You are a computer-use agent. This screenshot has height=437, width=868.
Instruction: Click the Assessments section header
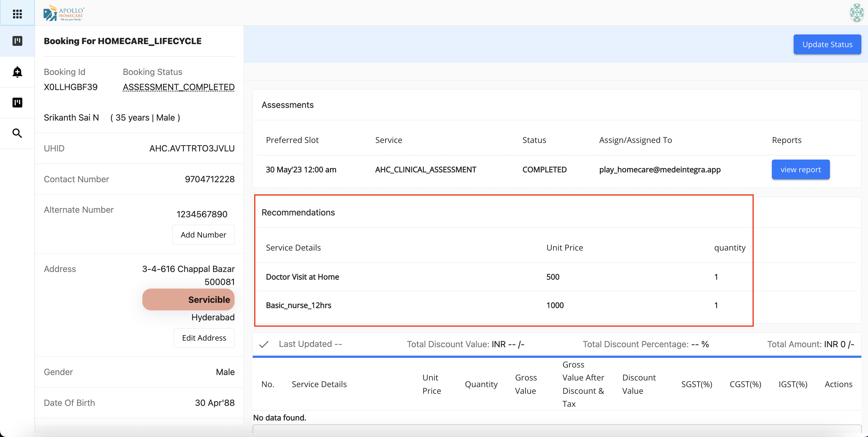pos(287,105)
